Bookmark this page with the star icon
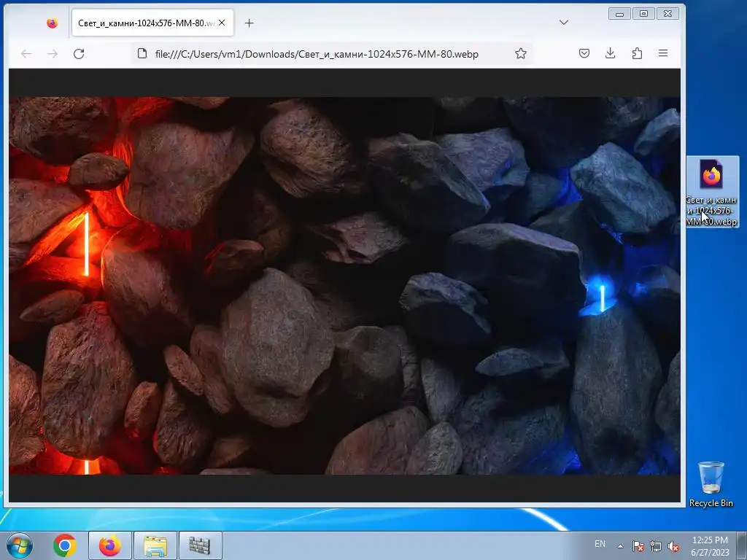Image resolution: width=747 pixels, height=560 pixels. 521,53
